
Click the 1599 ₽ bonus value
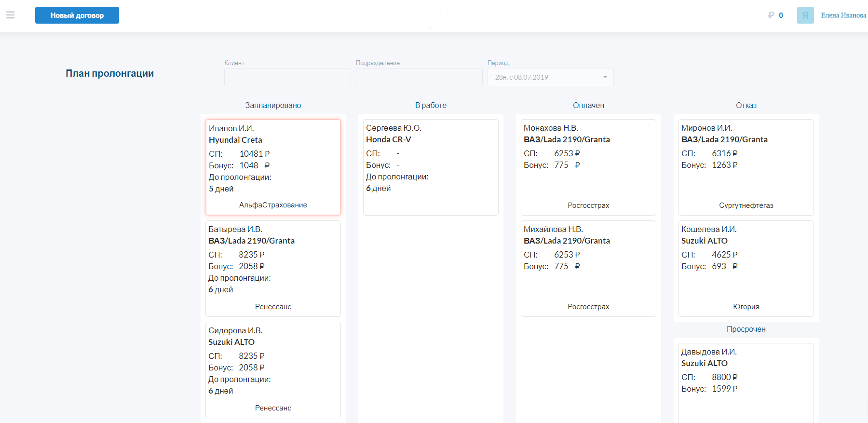[725, 389]
